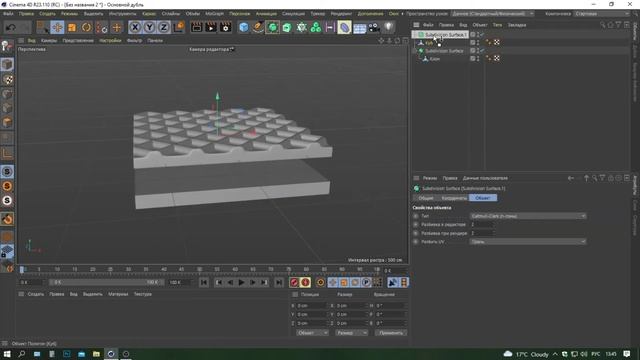This screenshot has width=640, height=360.
Task: Jump to the start of the timeline
Action: (204, 282)
